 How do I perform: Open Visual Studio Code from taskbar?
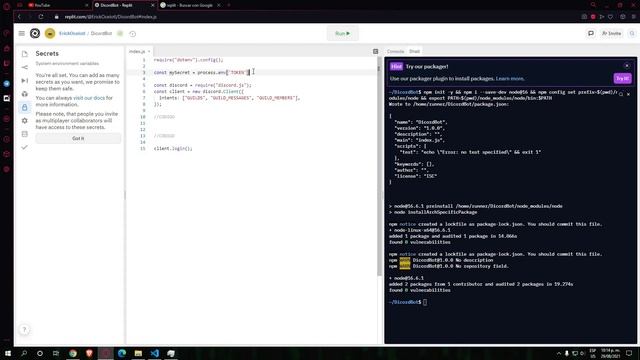155,353
